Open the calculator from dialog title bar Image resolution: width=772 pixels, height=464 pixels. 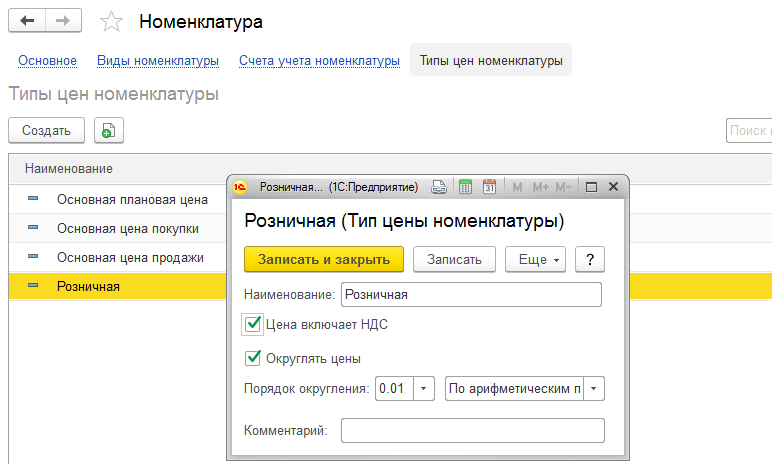tap(465, 187)
